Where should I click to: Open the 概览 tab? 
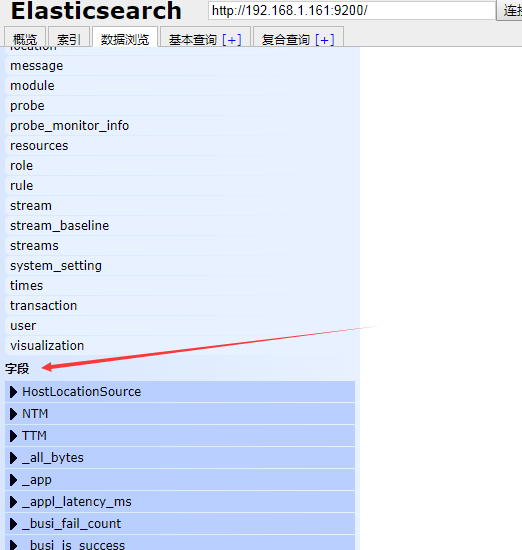coord(25,37)
